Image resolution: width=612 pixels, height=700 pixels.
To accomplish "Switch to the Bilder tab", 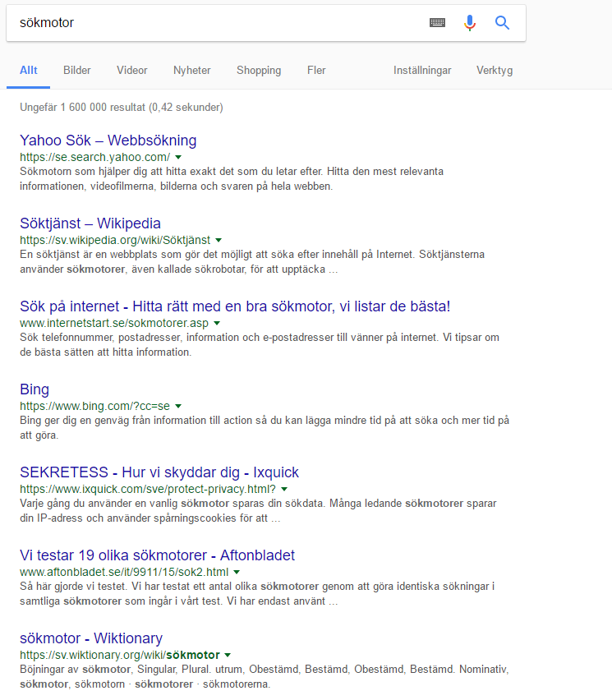I will [x=76, y=70].
